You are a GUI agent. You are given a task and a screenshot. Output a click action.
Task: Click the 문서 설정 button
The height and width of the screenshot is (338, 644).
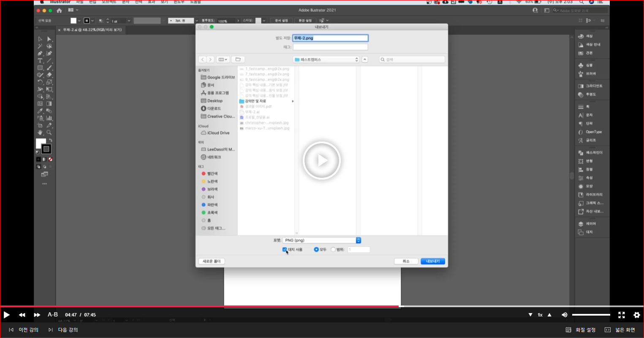pos(281,21)
